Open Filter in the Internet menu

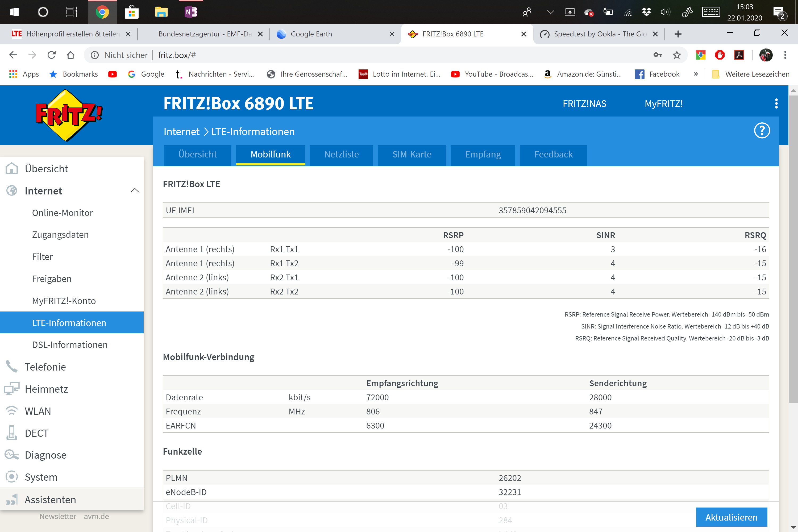(42, 257)
